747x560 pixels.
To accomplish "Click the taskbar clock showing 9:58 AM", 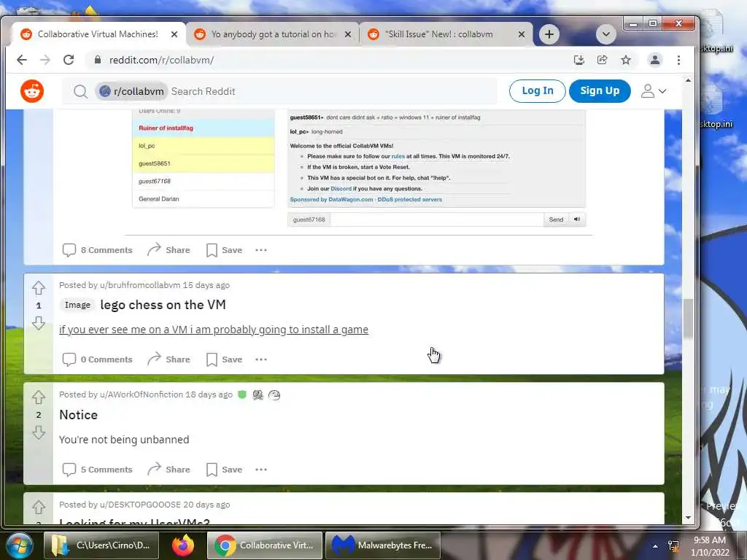I will 710,546.
